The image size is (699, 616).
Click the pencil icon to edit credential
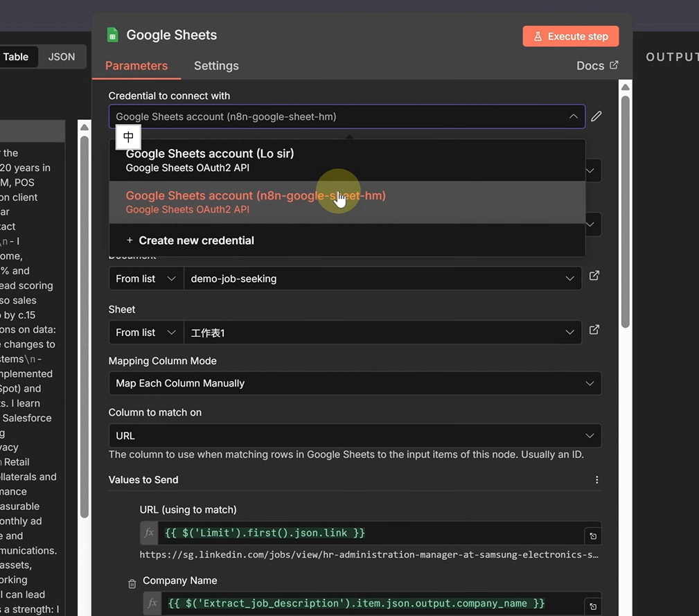[596, 116]
